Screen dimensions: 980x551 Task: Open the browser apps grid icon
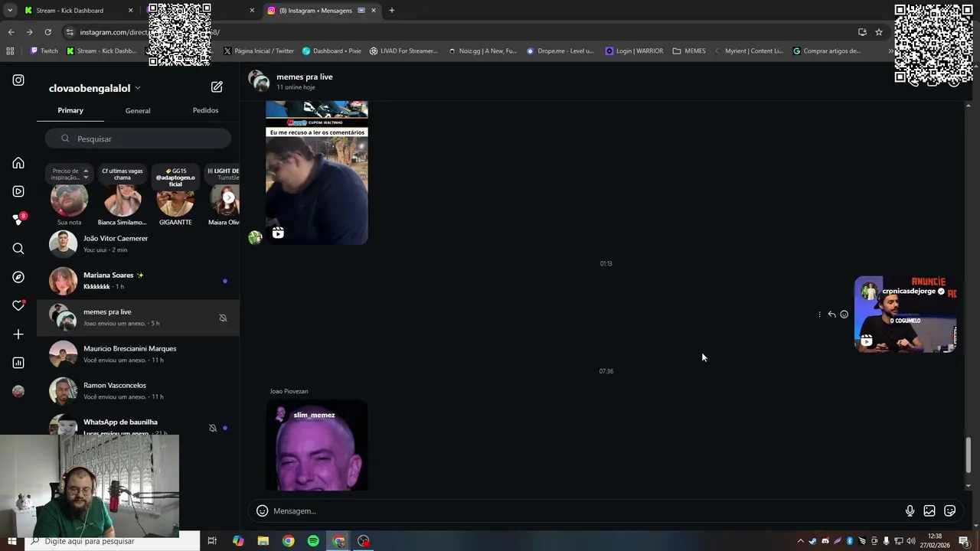pyautogui.click(x=10, y=51)
